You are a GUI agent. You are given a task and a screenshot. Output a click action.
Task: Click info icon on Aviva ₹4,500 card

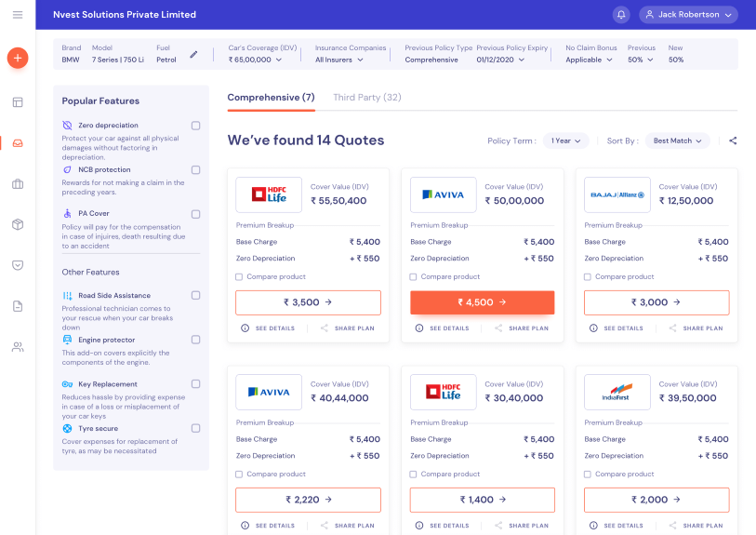click(419, 328)
